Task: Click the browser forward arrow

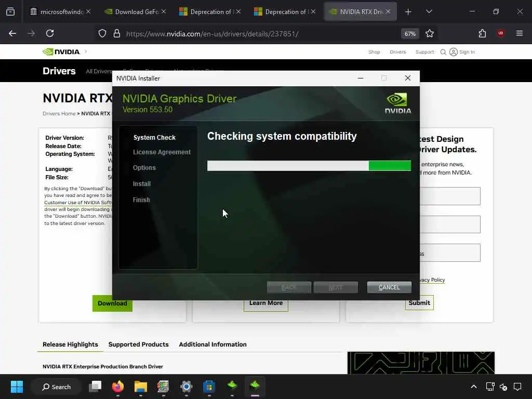Action: tap(31, 33)
